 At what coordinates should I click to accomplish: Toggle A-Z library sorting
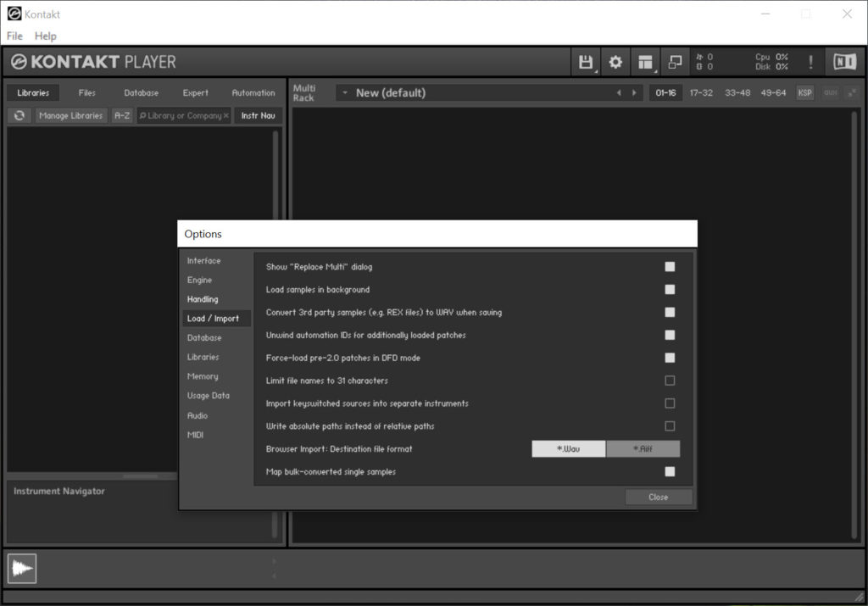(x=122, y=115)
